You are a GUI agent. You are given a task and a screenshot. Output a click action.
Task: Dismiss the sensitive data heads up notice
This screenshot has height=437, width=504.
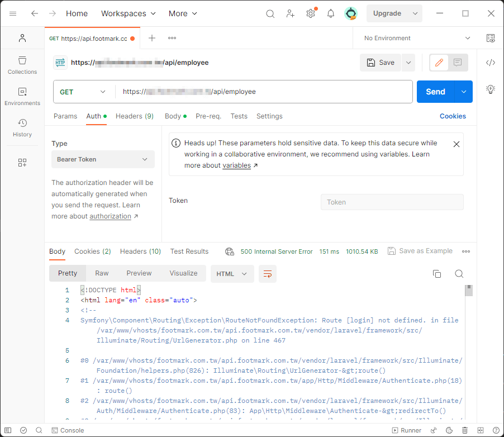(457, 144)
